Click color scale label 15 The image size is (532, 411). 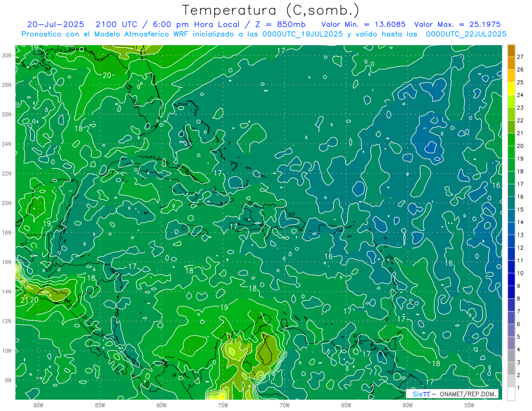[520, 209]
